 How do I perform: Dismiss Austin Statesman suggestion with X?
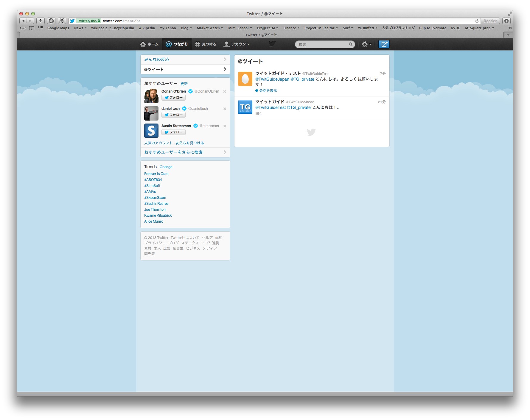pos(225,126)
